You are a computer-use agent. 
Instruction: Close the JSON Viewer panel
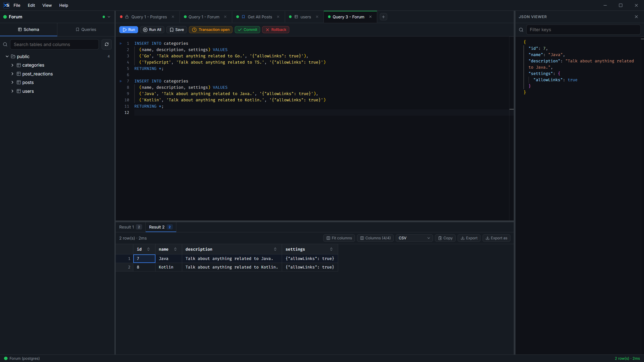point(636,17)
